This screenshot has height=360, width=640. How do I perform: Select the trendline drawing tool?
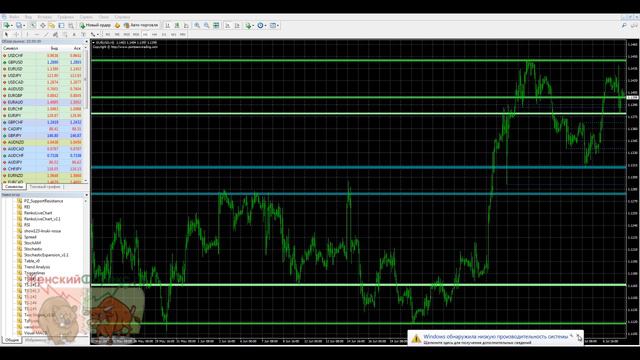tap(46, 35)
